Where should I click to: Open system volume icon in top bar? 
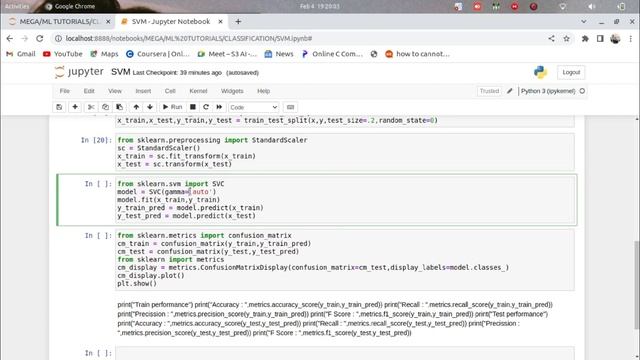point(592,7)
